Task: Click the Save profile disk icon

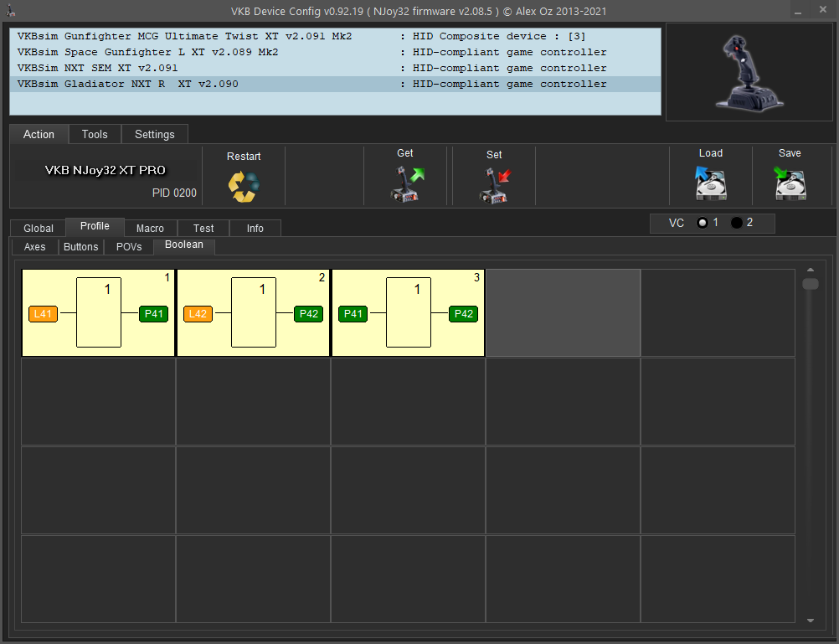Action: (790, 183)
